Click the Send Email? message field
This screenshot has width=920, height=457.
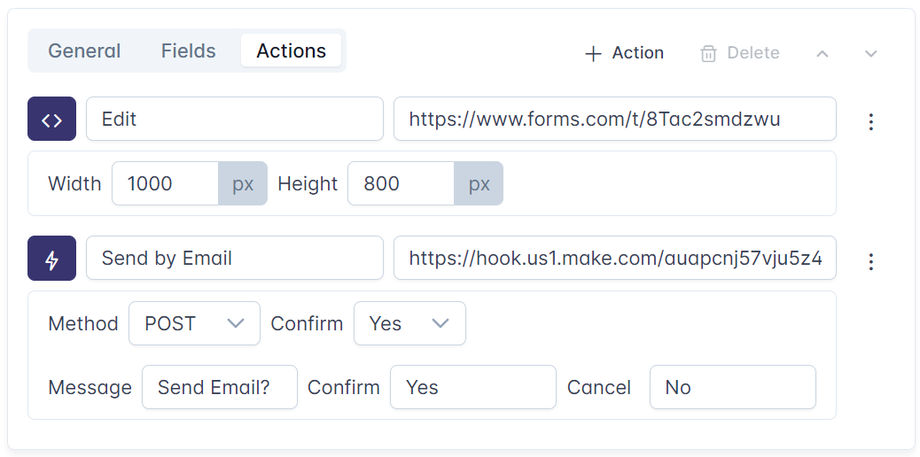click(219, 387)
